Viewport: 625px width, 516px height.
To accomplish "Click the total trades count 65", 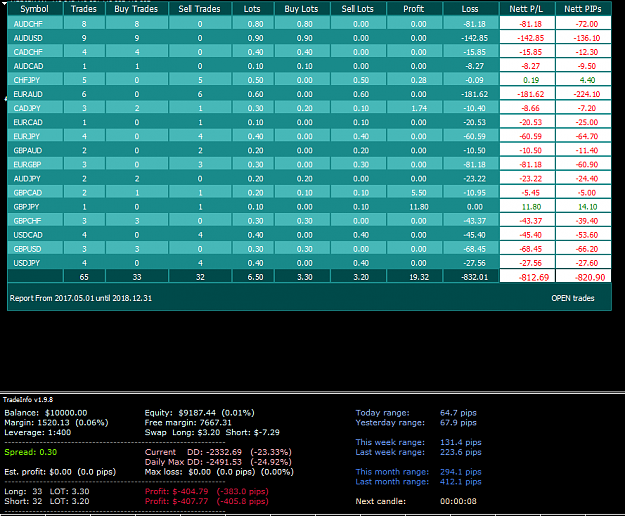I will point(84,277).
